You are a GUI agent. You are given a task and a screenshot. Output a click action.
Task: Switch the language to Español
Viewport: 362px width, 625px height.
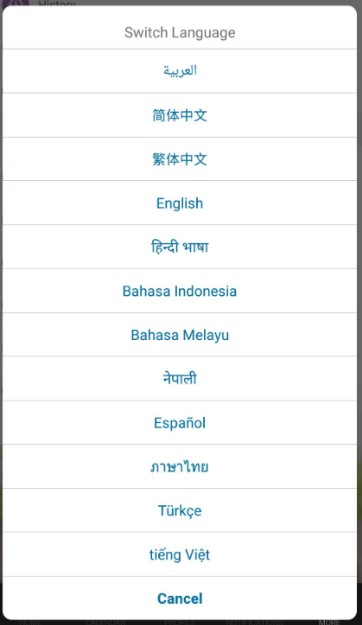click(x=180, y=423)
